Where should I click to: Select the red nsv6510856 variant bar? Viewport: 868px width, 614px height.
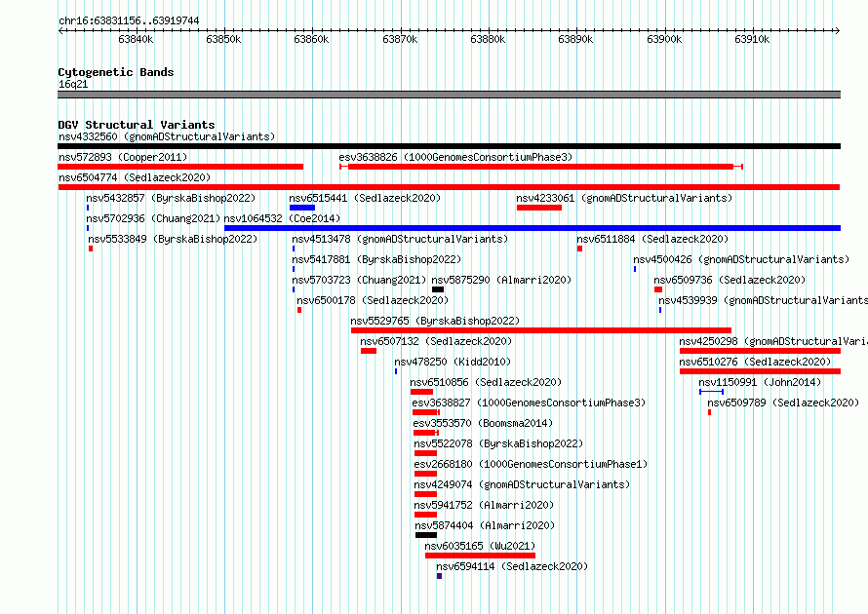[422, 392]
